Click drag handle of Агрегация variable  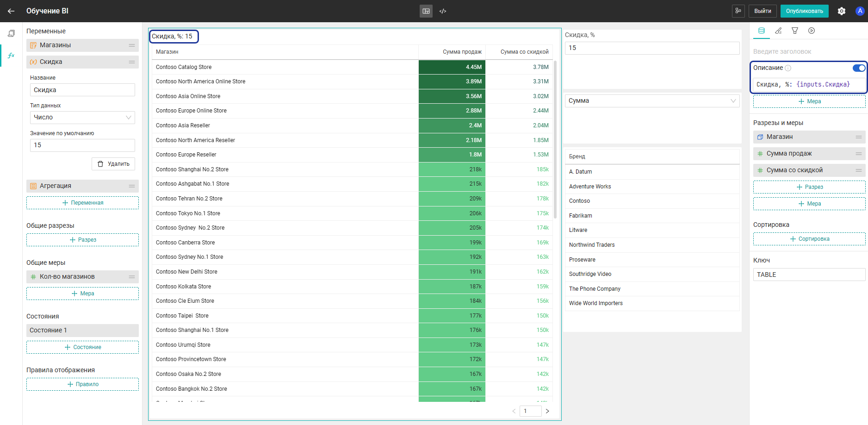132,186
